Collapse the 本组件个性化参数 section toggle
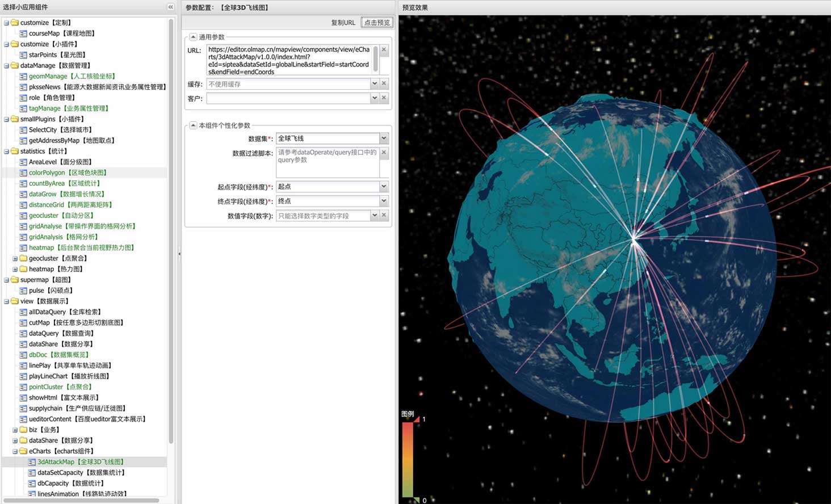 coord(193,125)
